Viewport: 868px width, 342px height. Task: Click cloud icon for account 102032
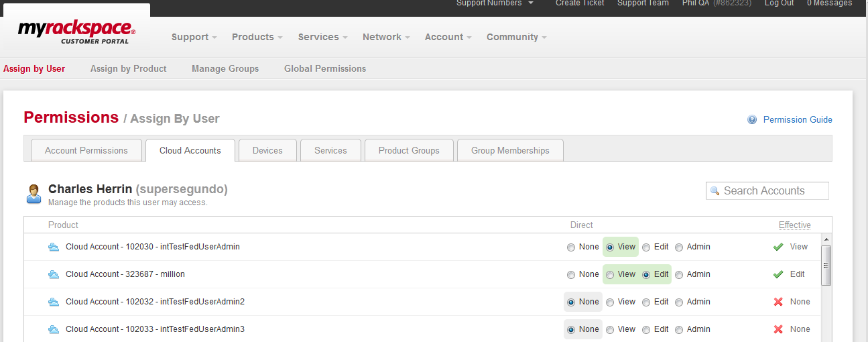(x=54, y=302)
